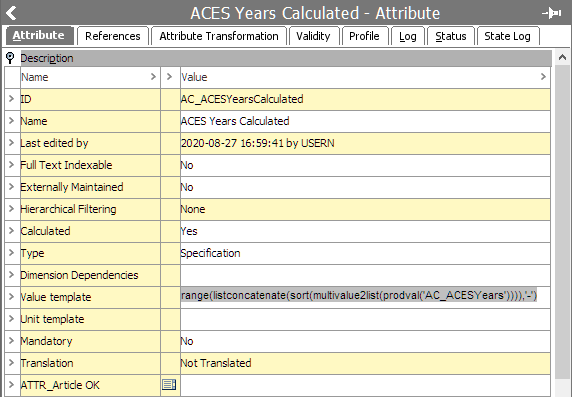The width and height of the screenshot is (572, 397).
Task: Click the Value template formula field
Action: coord(365,297)
